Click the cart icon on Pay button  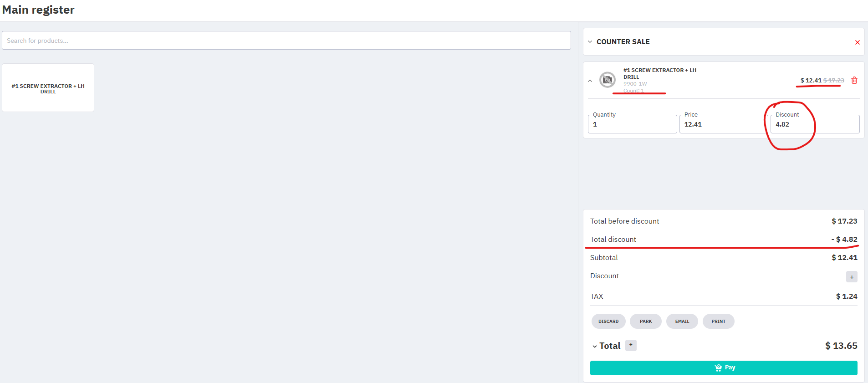pyautogui.click(x=718, y=368)
